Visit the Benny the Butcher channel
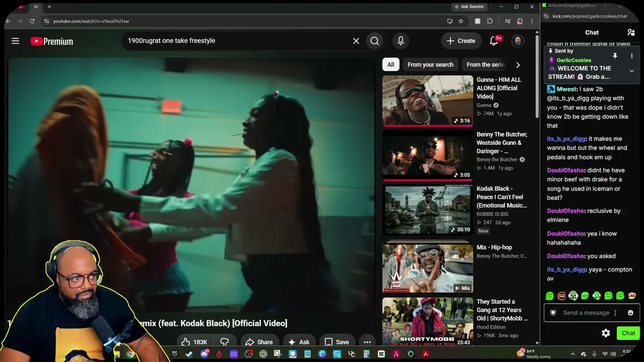The width and height of the screenshot is (644, 362). pyautogui.click(x=497, y=160)
